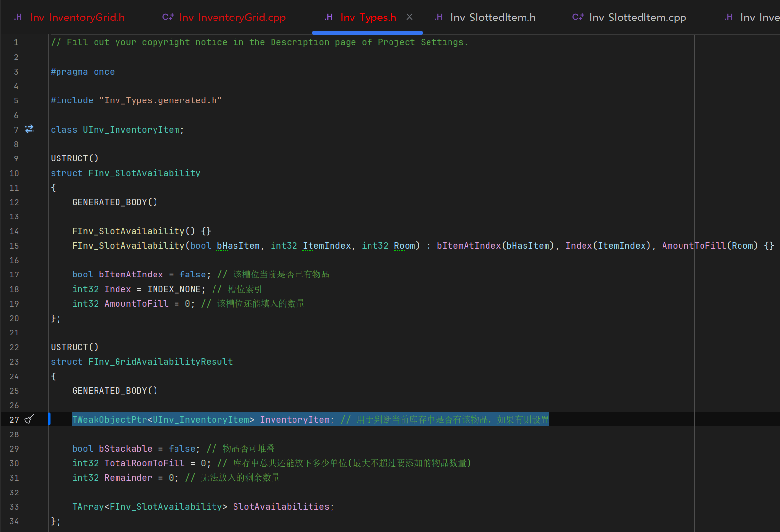Click USTRUCT() on line 22
Screen dimensions: 780x532
click(x=75, y=347)
